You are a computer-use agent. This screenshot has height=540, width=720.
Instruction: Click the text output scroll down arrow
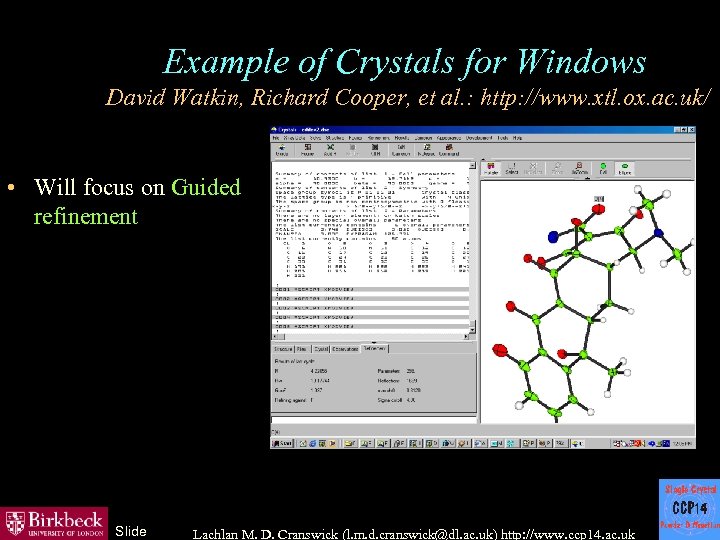coord(472,329)
